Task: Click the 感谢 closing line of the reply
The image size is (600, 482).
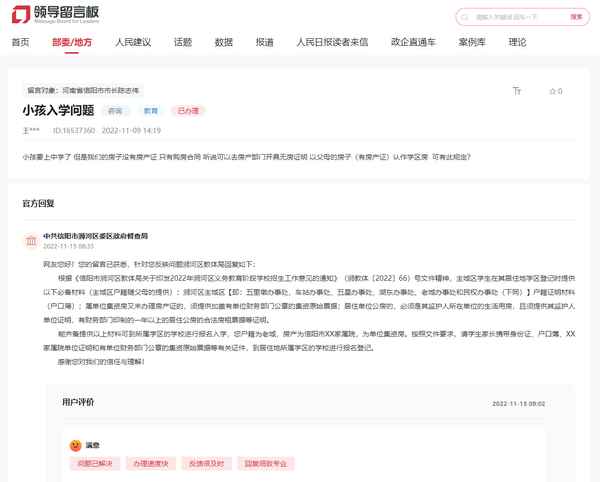Action: click(x=101, y=362)
